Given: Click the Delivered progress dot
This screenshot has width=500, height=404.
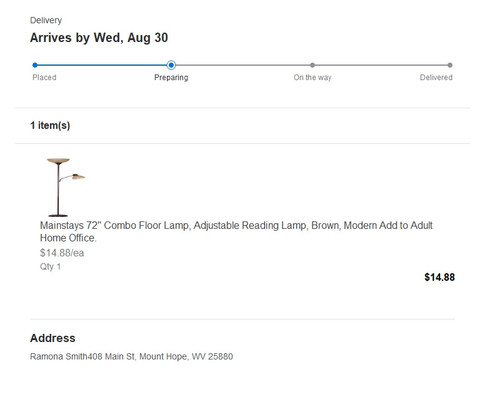Looking at the screenshot, I should click(450, 65).
